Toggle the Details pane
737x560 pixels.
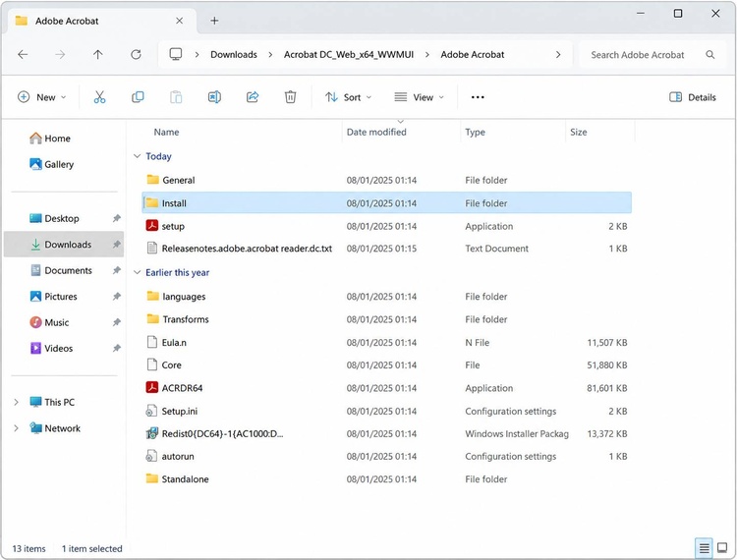coord(693,97)
